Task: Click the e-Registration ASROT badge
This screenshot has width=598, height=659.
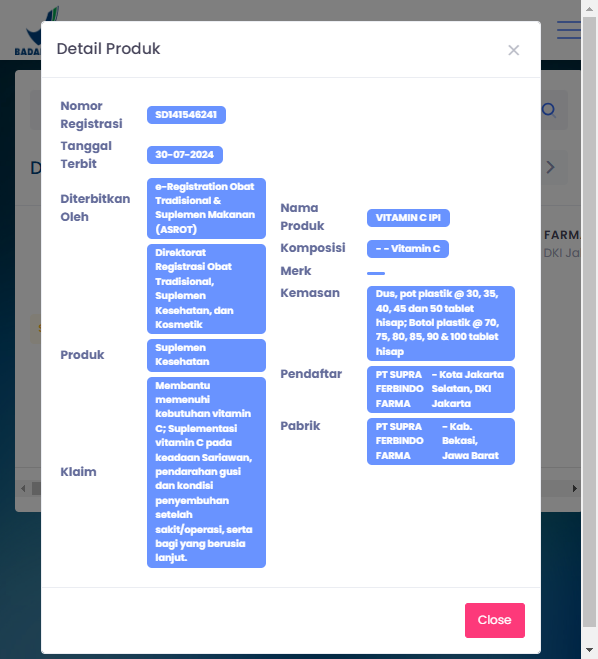Action: (206, 208)
